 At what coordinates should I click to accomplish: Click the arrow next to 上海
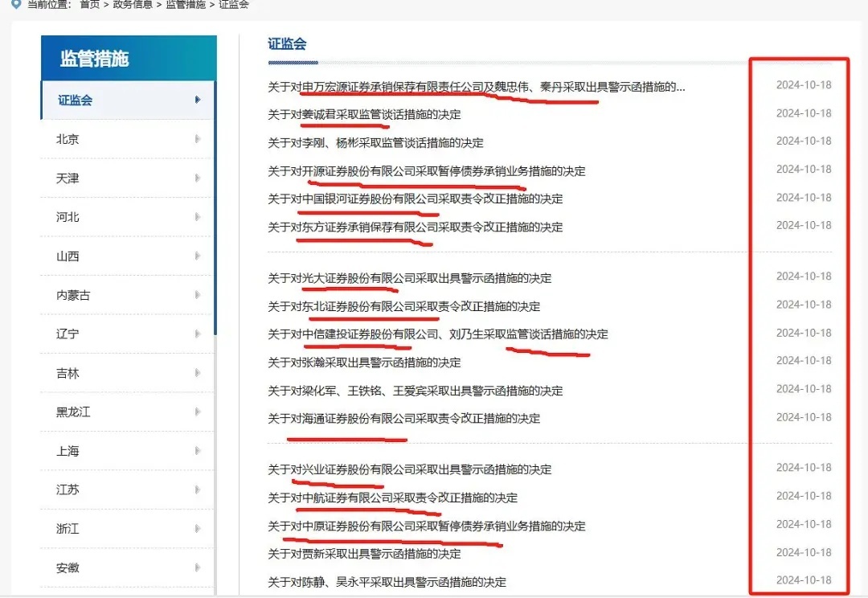point(198,451)
